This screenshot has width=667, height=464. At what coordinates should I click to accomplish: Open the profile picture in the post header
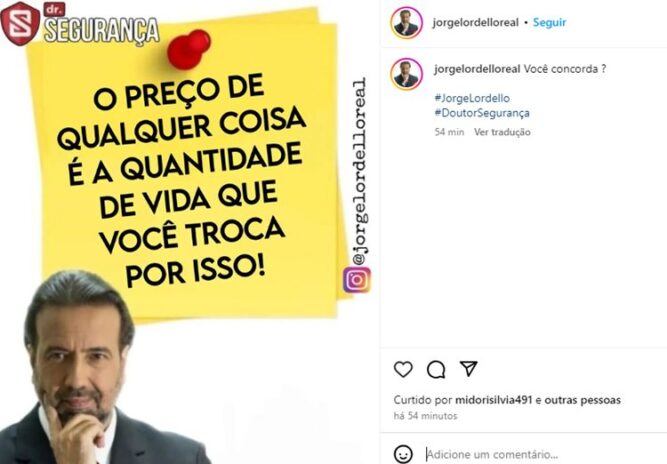pyautogui.click(x=406, y=23)
